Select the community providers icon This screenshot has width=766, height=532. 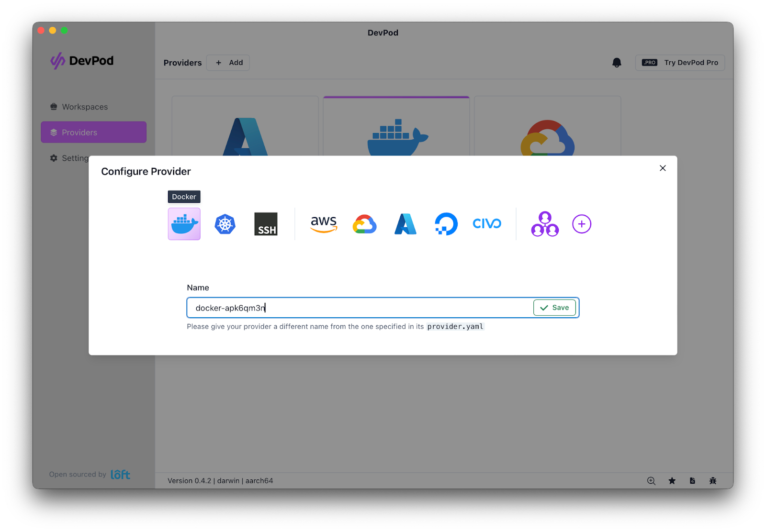pyautogui.click(x=545, y=224)
